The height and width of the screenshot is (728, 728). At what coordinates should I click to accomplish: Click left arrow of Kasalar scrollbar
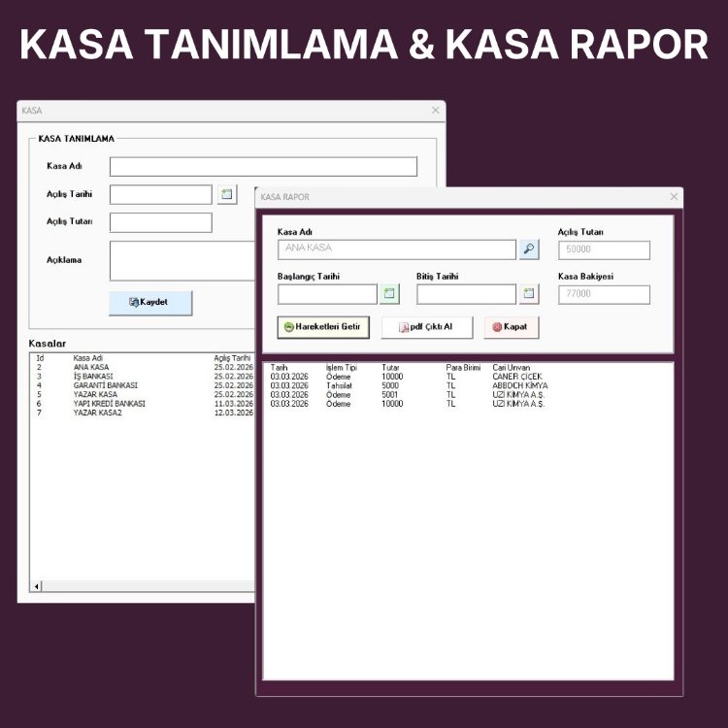point(36,586)
